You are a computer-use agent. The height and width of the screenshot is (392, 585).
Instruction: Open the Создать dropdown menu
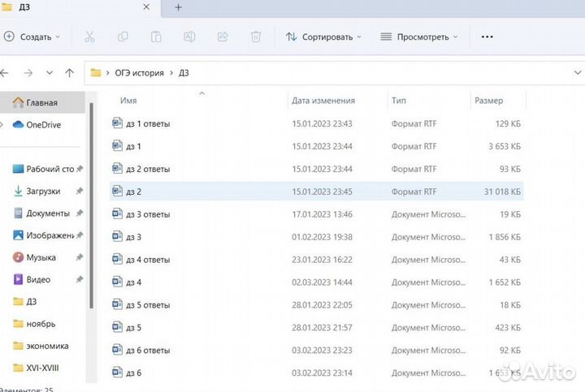[32, 37]
